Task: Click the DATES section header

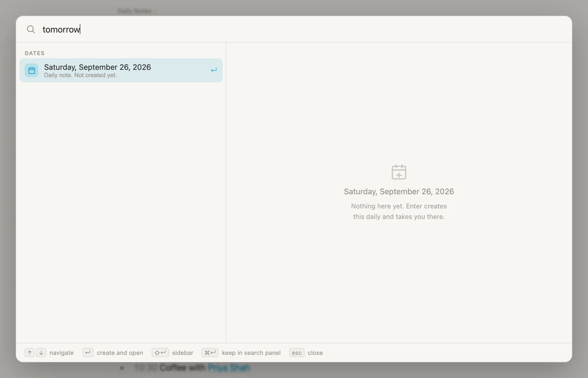Action: (x=35, y=53)
